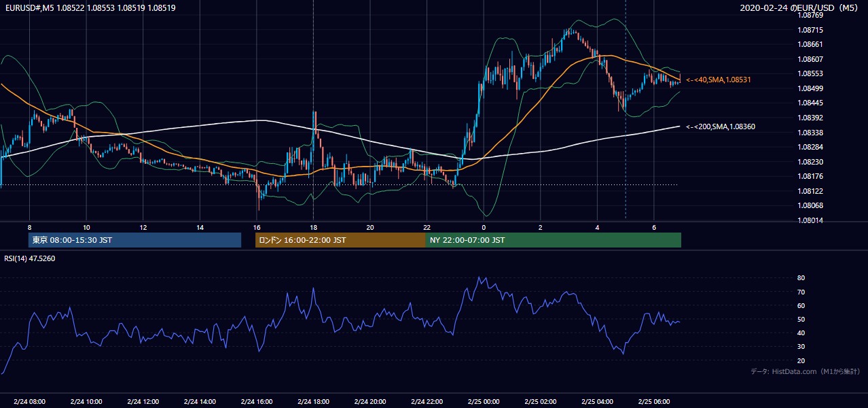Click the hour 0 label under price chart
Image resolution: width=868 pixels, height=408 pixels.
pyautogui.click(x=484, y=227)
